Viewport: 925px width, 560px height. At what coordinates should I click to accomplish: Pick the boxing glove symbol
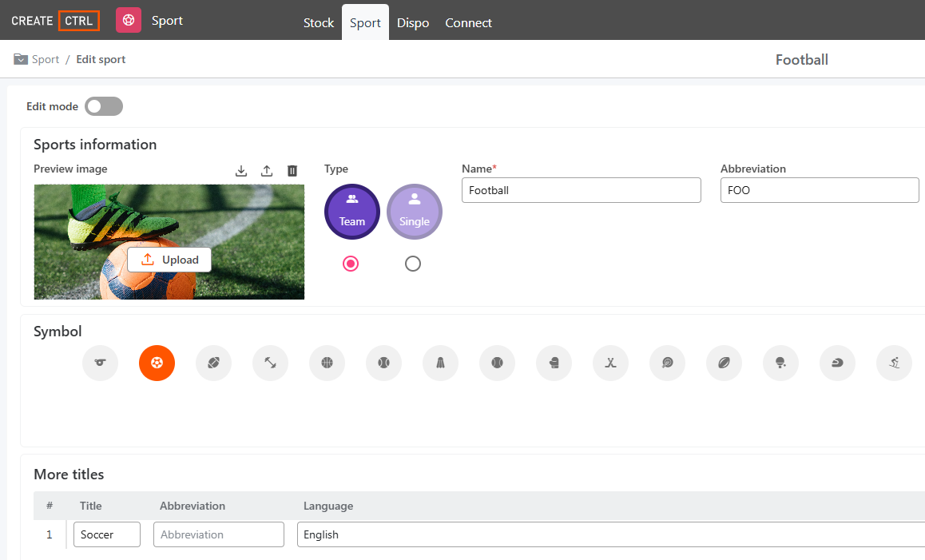tap(554, 363)
